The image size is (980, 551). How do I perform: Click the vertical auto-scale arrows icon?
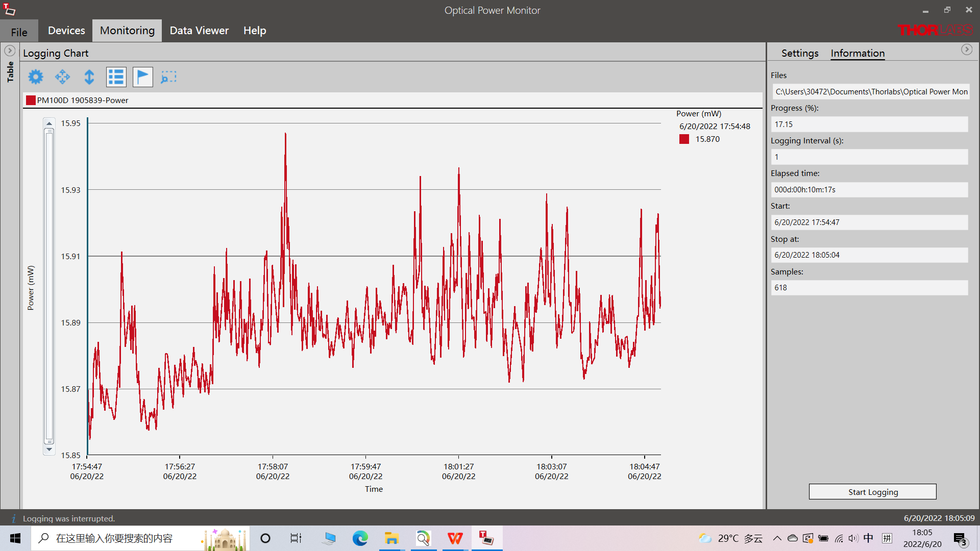point(89,77)
